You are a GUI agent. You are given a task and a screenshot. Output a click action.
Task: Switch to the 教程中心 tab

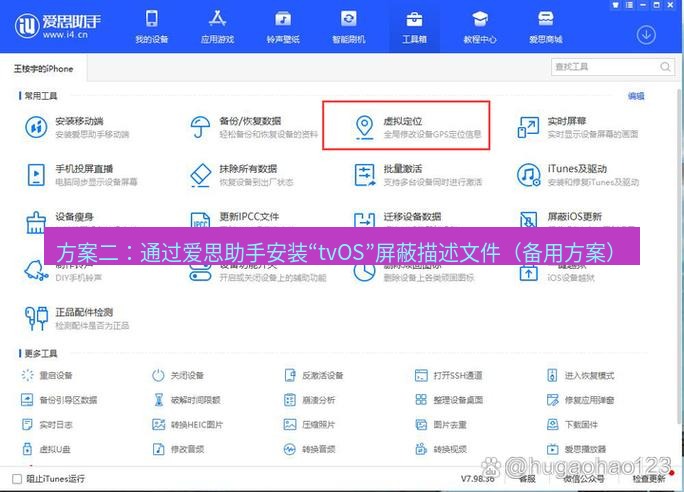480,27
